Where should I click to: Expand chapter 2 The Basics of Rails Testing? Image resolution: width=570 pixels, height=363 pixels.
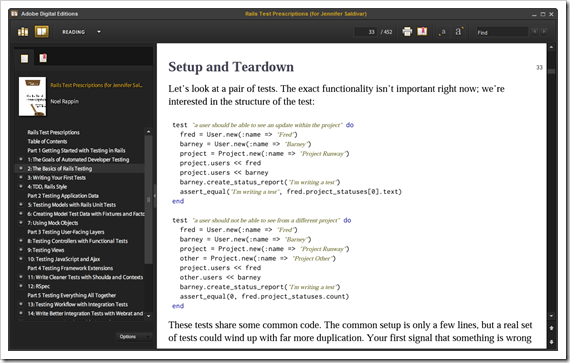[x=21, y=169]
